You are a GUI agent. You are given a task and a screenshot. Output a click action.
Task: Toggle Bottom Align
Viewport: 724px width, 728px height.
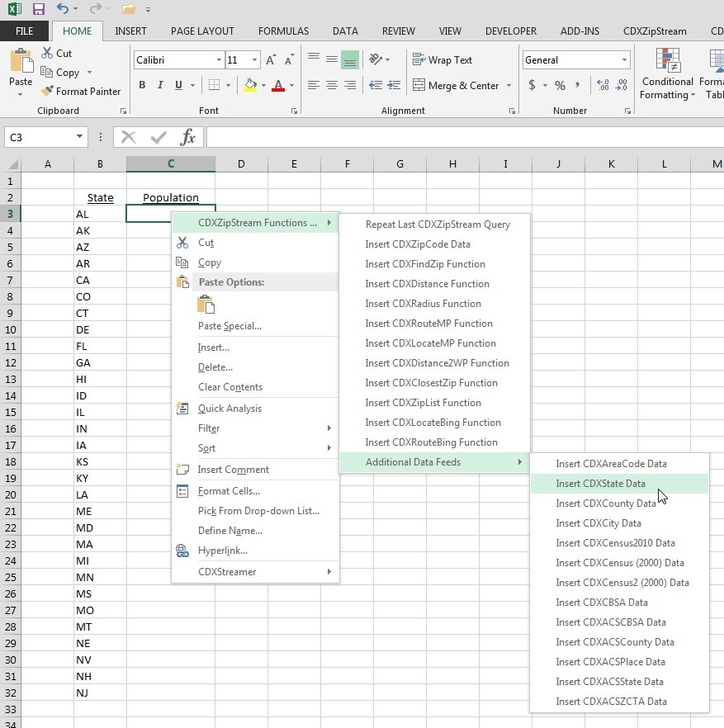pos(350,59)
